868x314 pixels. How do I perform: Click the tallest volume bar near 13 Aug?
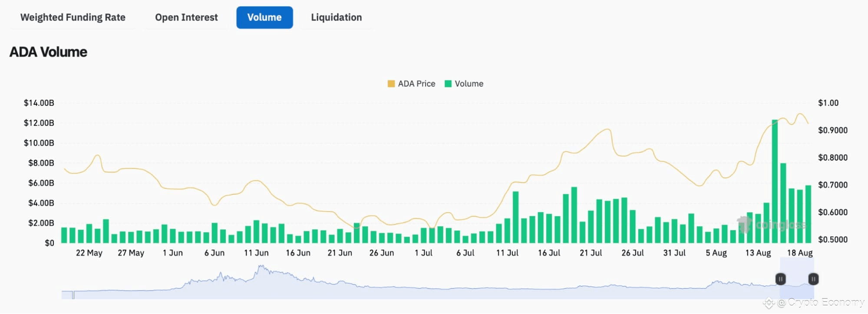(775, 181)
